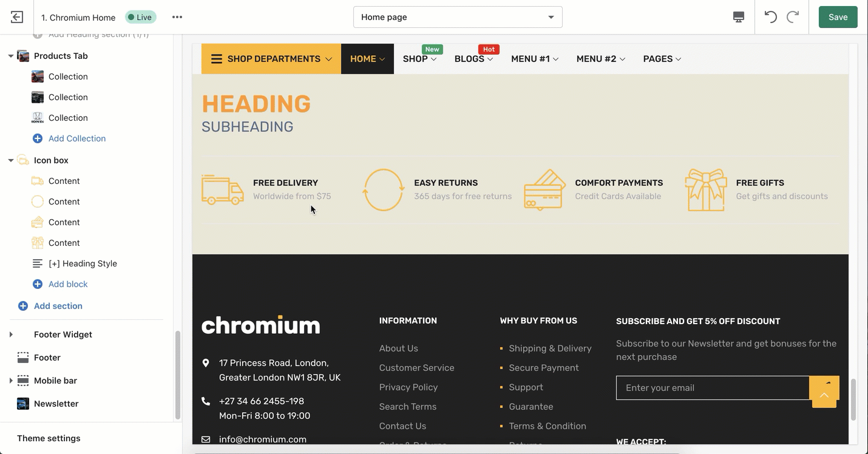Image resolution: width=868 pixels, height=454 pixels.
Task: Select the Honda logo Collection block
Action: point(68,118)
